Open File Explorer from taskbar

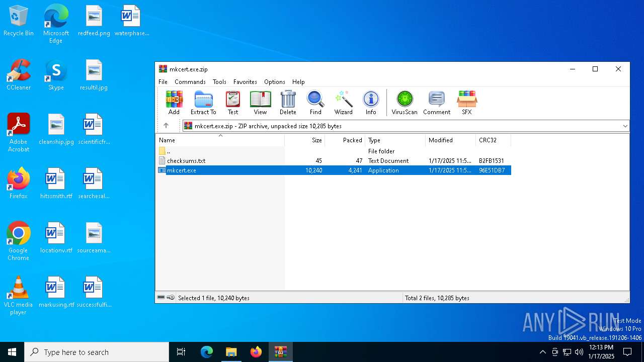click(x=231, y=352)
